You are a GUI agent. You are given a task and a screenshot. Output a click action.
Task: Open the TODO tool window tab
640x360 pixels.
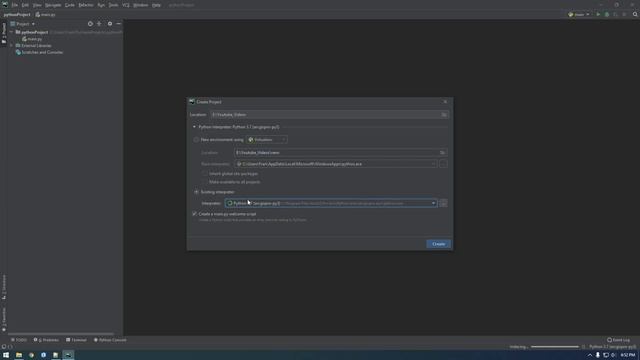(x=19, y=340)
